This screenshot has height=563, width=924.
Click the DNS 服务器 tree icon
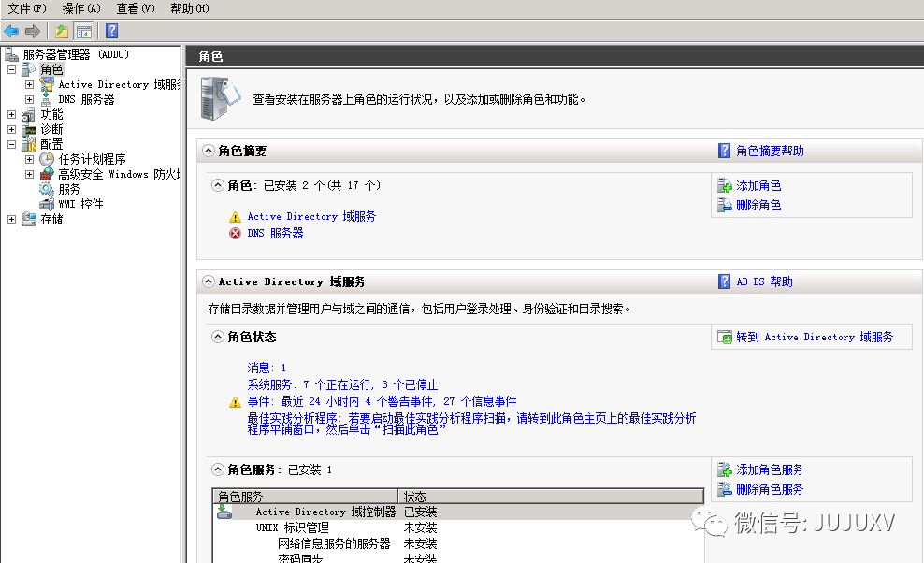point(47,99)
